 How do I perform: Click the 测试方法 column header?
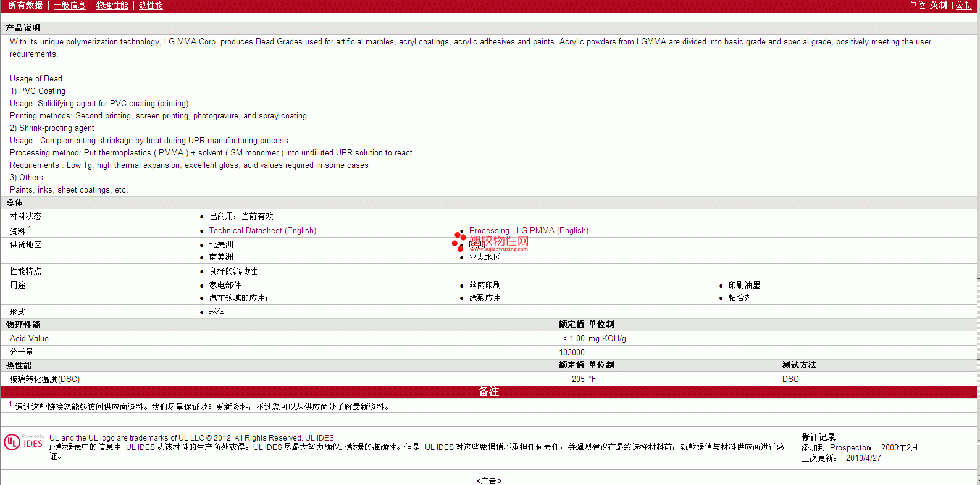799,365
